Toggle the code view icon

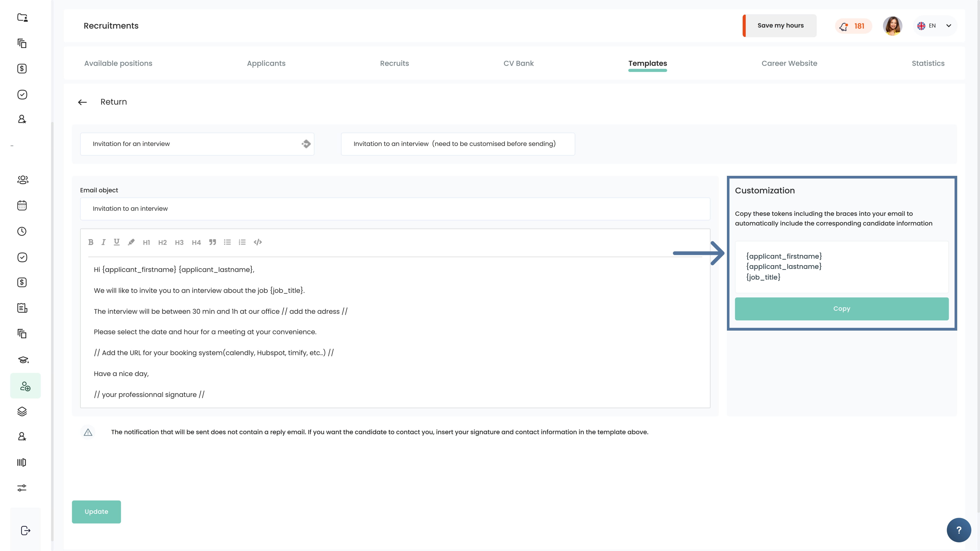coord(258,242)
